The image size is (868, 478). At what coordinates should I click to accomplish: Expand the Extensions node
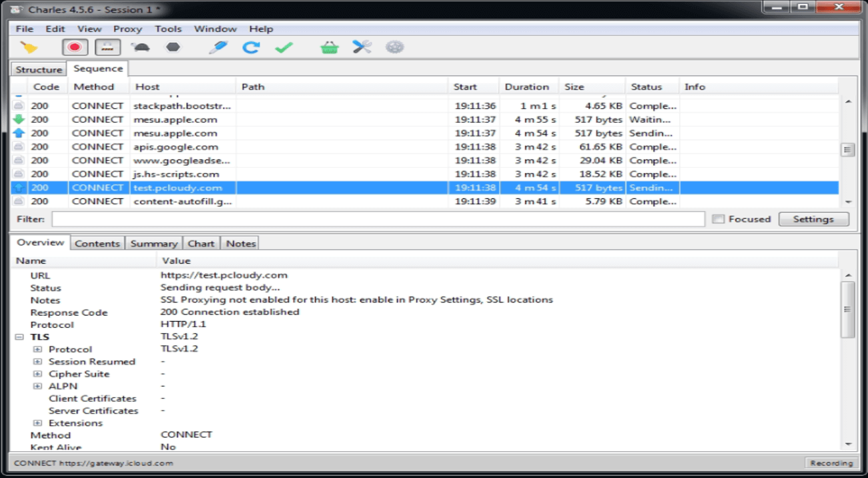point(38,423)
